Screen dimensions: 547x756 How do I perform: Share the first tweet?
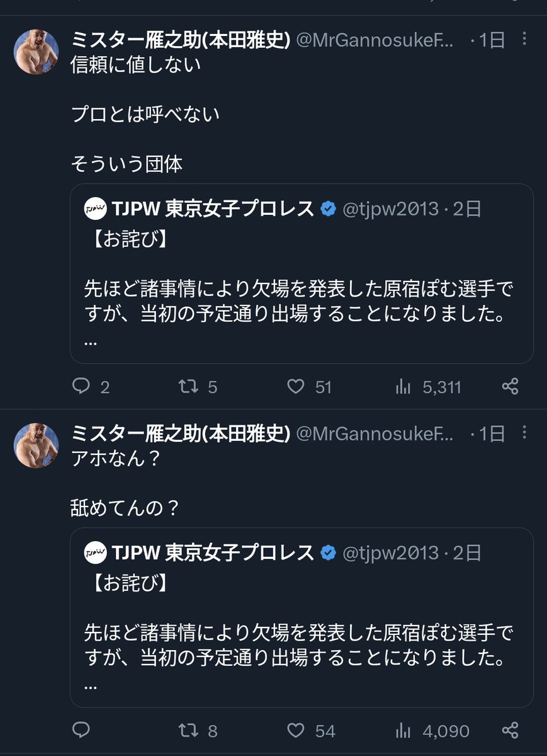[510, 386]
